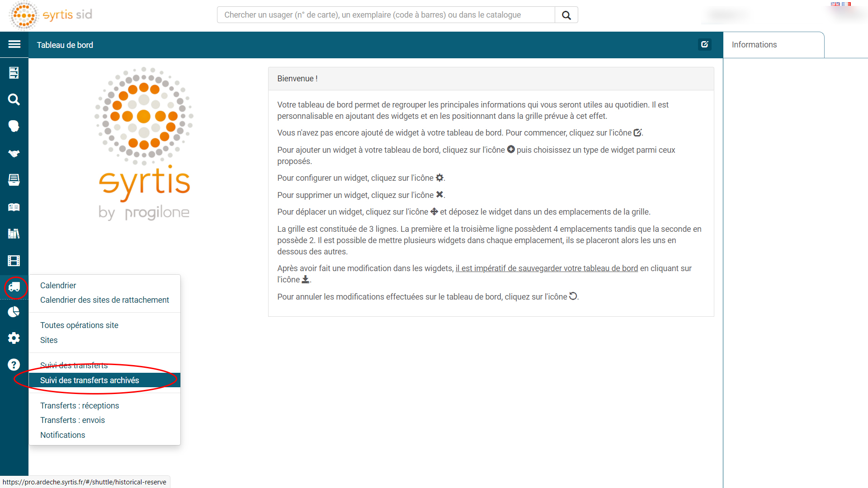Select 'Transferts : envois' option
868x488 pixels.
tap(72, 420)
